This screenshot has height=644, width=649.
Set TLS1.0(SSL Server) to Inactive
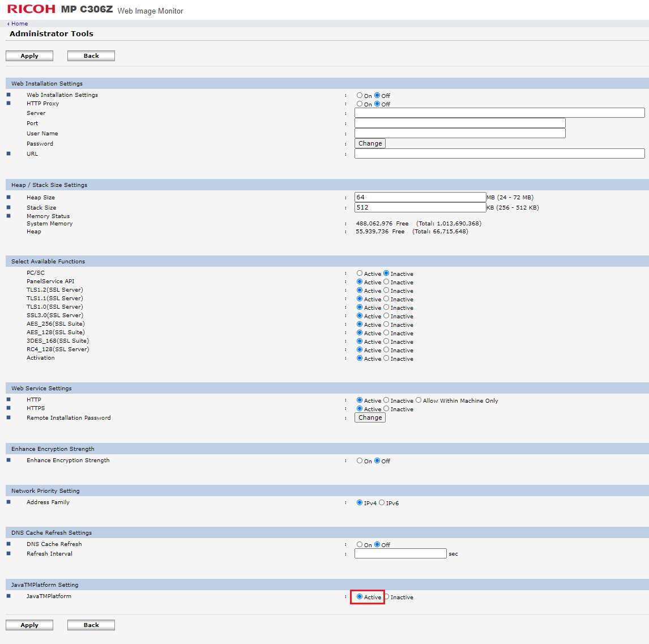click(386, 308)
